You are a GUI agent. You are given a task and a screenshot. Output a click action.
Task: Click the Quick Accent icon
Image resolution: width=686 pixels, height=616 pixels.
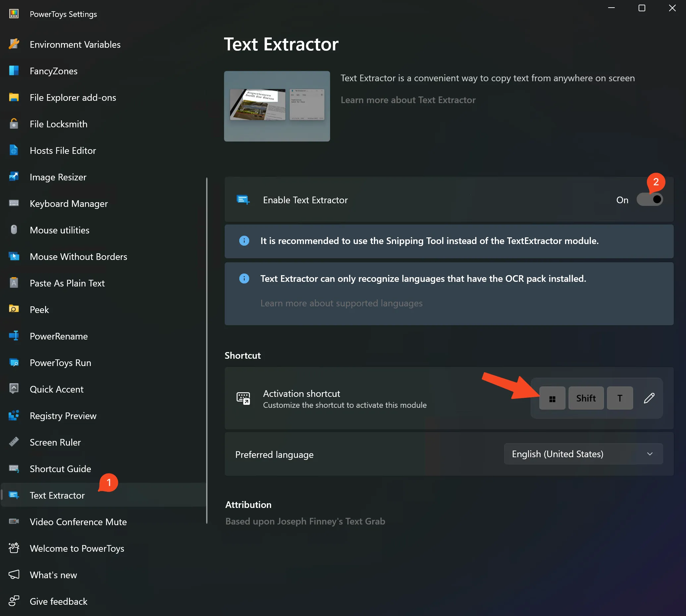click(x=14, y=389)
